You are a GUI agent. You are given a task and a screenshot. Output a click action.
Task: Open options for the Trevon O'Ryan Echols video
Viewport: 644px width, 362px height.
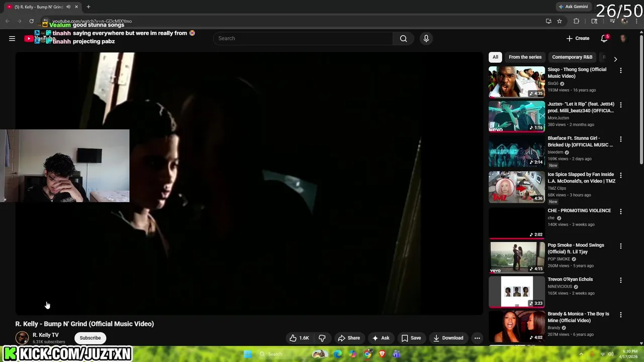pyautogui.click(x=620, y=280)
